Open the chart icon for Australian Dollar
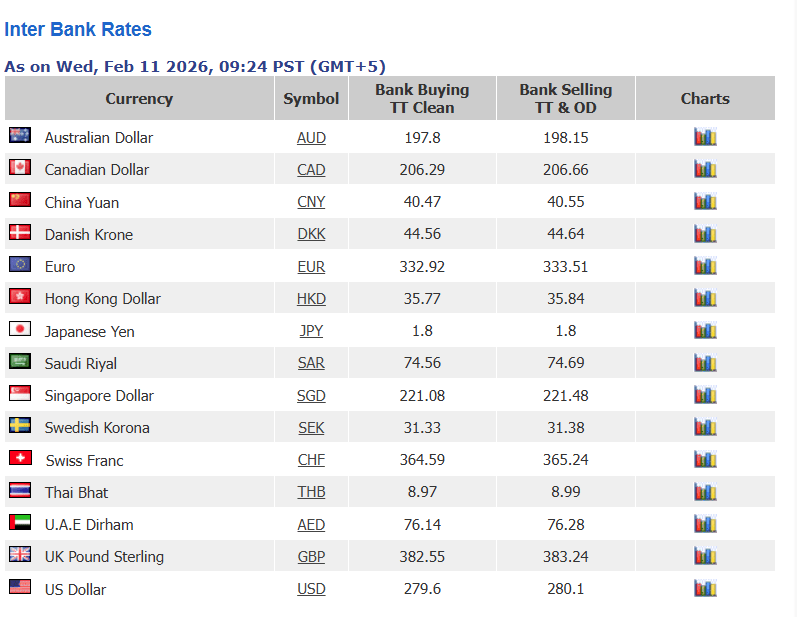 point(705,137)
